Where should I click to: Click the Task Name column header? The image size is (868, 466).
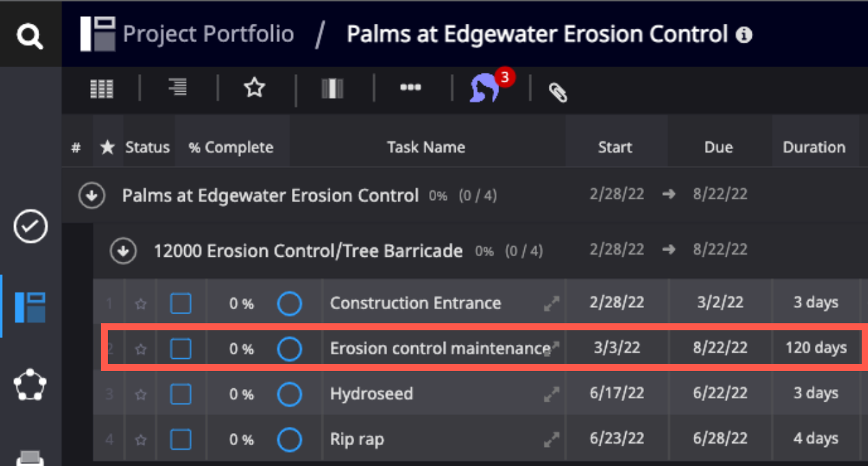click(426, 148)
